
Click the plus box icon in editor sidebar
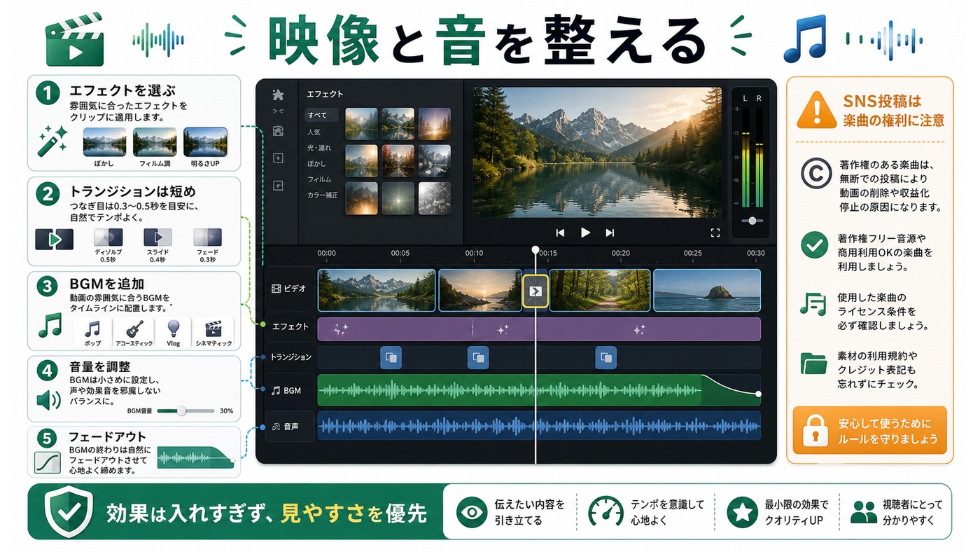(x=278, y=186)
